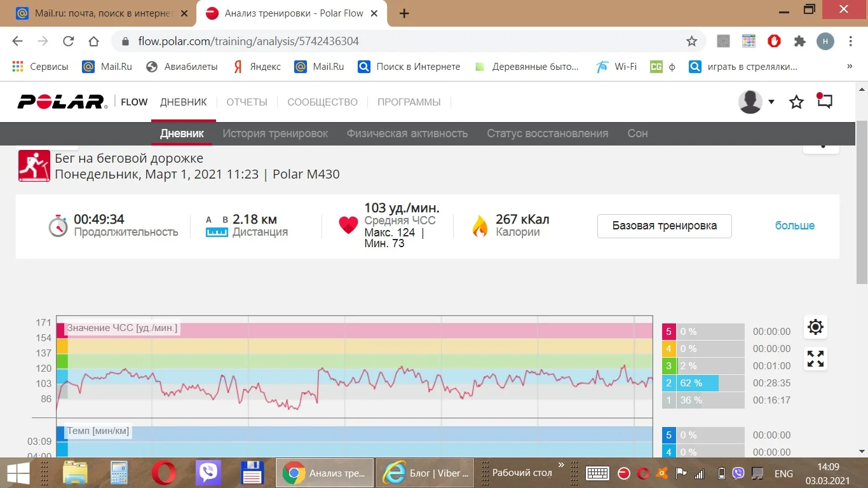Open the Авиабилеты bookmark
The height and width of the screenshot is (488, 868).
(x=182, y=67)
